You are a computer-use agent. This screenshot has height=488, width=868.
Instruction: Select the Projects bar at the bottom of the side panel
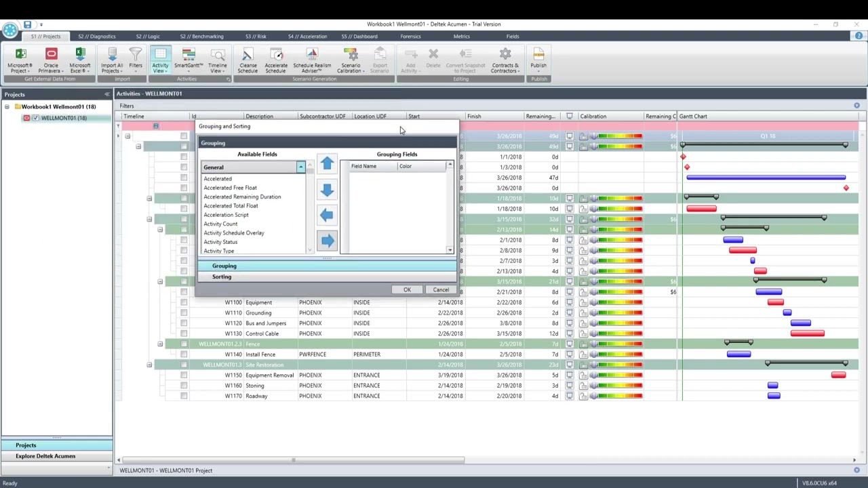(x=57, y=445)
